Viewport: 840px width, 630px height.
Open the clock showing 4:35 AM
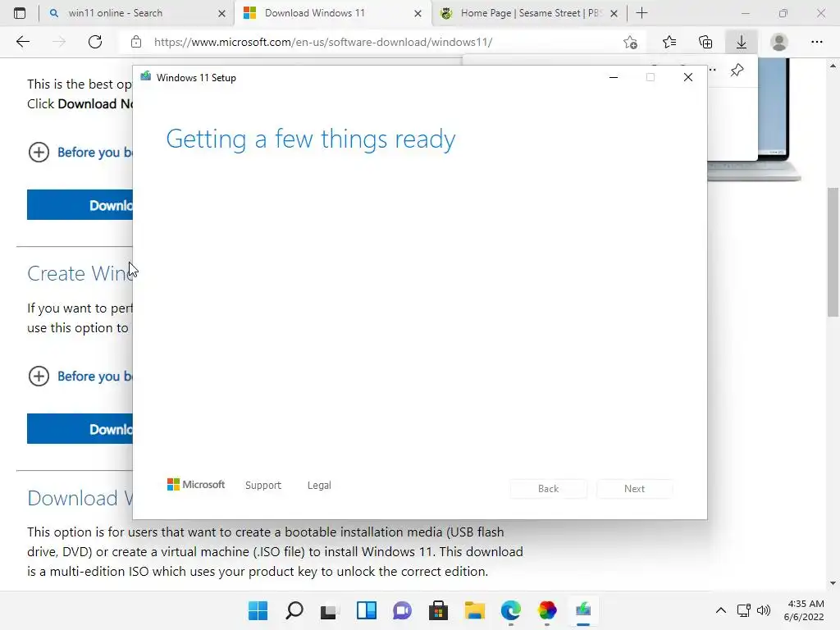(804, 610)
